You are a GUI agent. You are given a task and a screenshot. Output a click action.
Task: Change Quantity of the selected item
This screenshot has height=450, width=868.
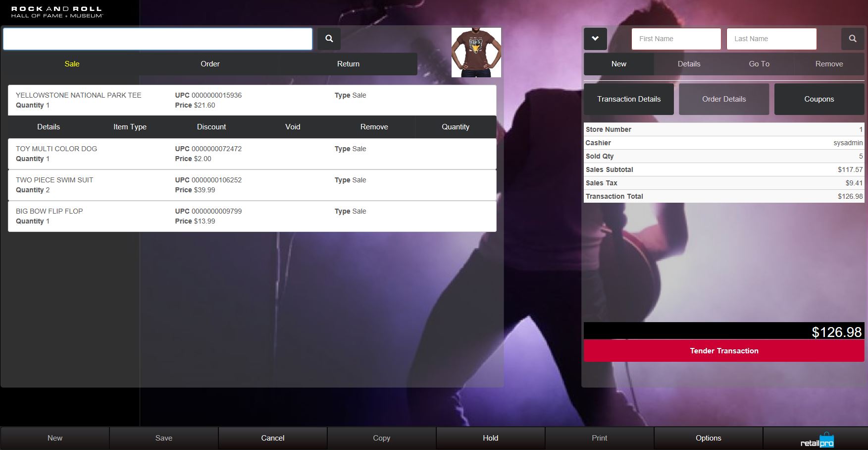[455, 127]
